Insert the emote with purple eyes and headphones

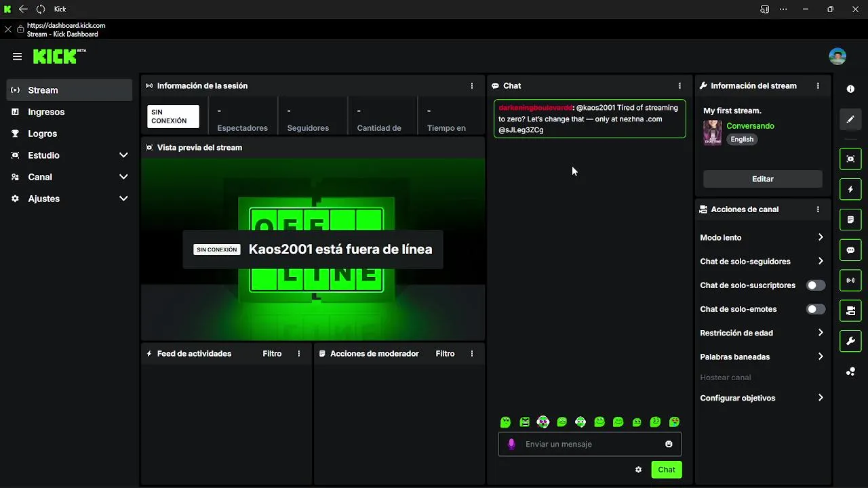point(542,422)
